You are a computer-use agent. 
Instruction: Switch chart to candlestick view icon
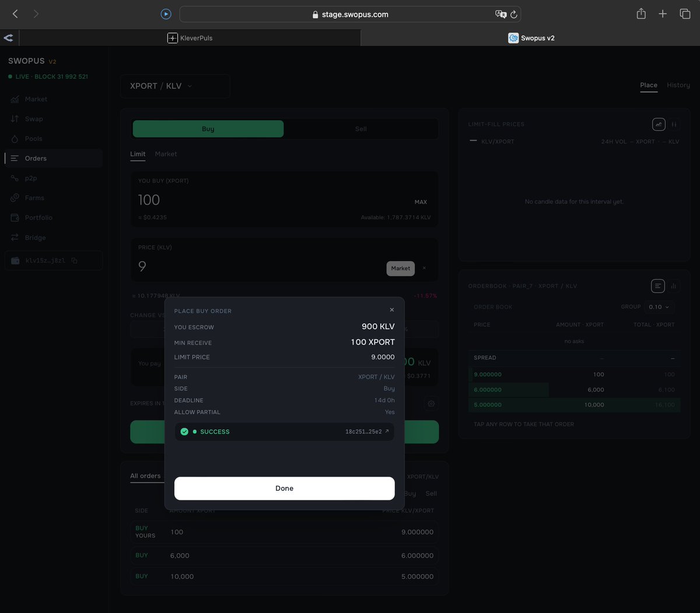tap(674, 124)
